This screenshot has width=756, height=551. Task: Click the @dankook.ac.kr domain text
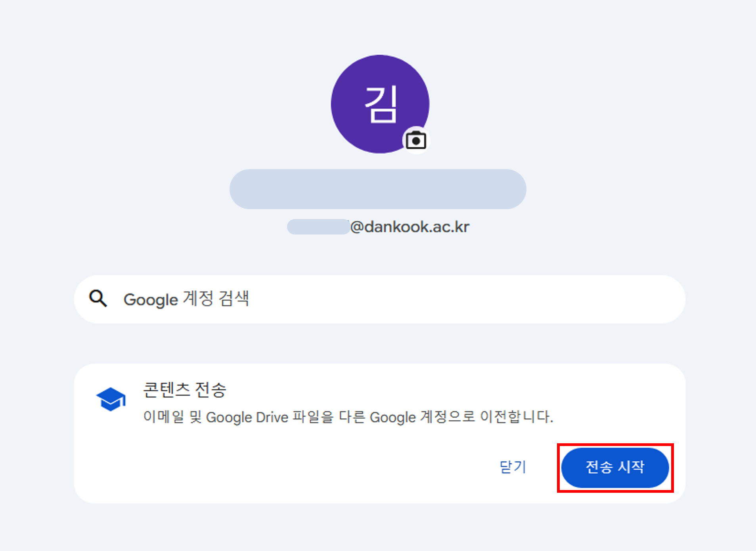click(x=410, y=227)
